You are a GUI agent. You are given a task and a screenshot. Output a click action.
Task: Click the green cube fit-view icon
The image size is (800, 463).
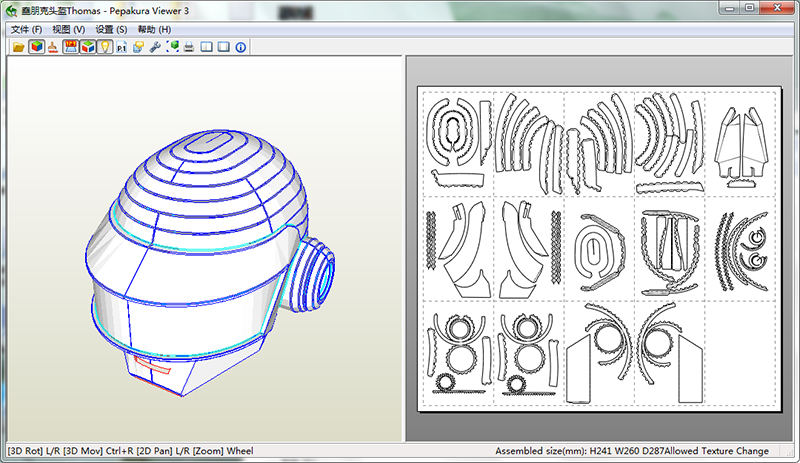pyautogui.click(x=172, y=47)
